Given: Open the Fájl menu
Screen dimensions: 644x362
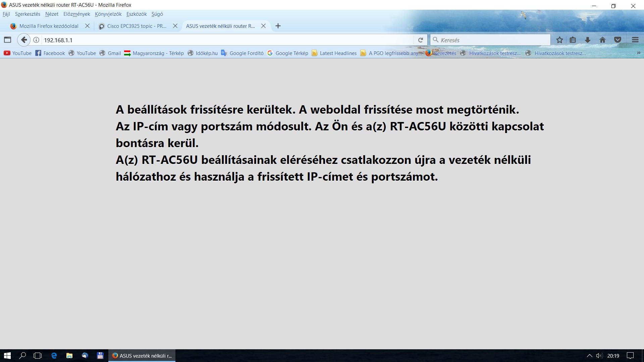Looking at the screenshot, I should click(x=6, y=14).
